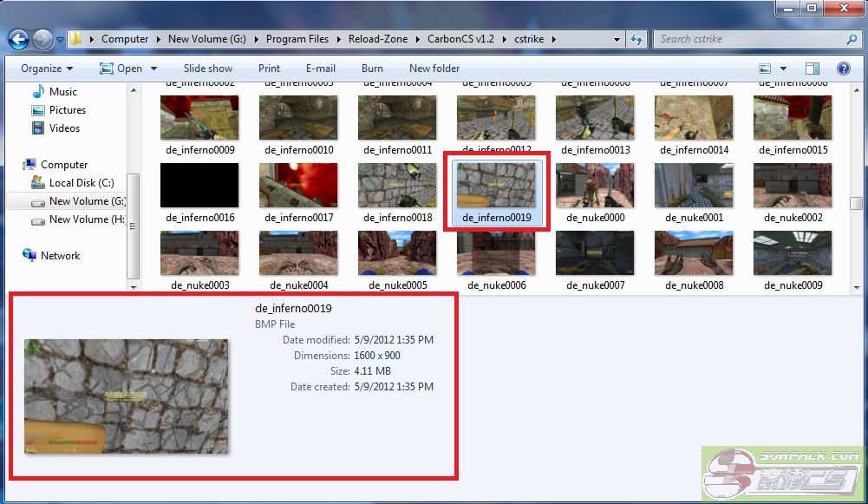Open the Music library in sidebar
868x504 pixels.
[x=62, y=92]
